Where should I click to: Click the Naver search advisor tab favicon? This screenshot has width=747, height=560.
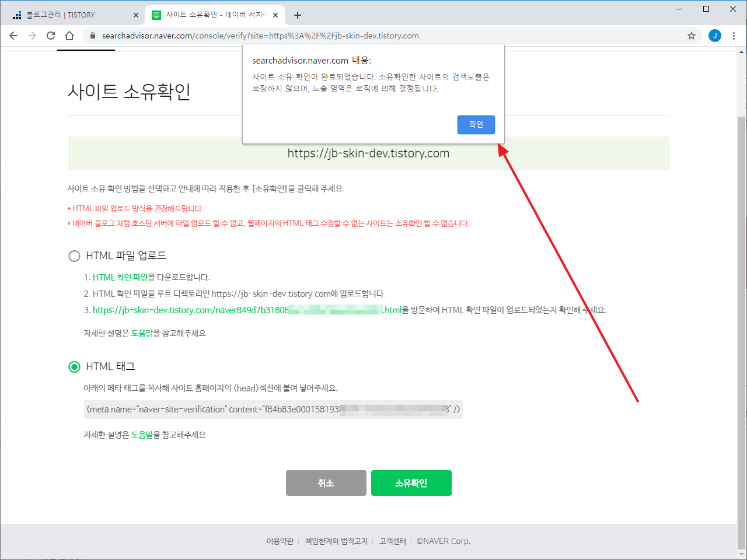click(156, 15)
